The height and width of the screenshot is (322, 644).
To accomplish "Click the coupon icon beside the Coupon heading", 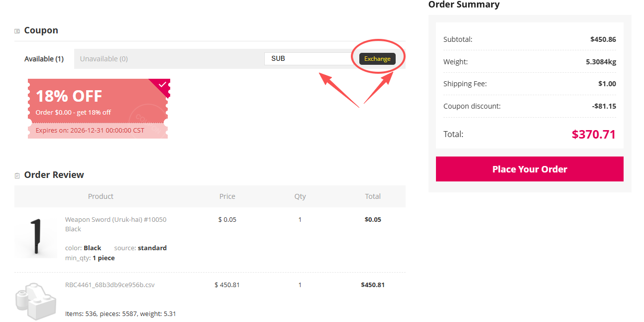I will [x=17, y=31].
